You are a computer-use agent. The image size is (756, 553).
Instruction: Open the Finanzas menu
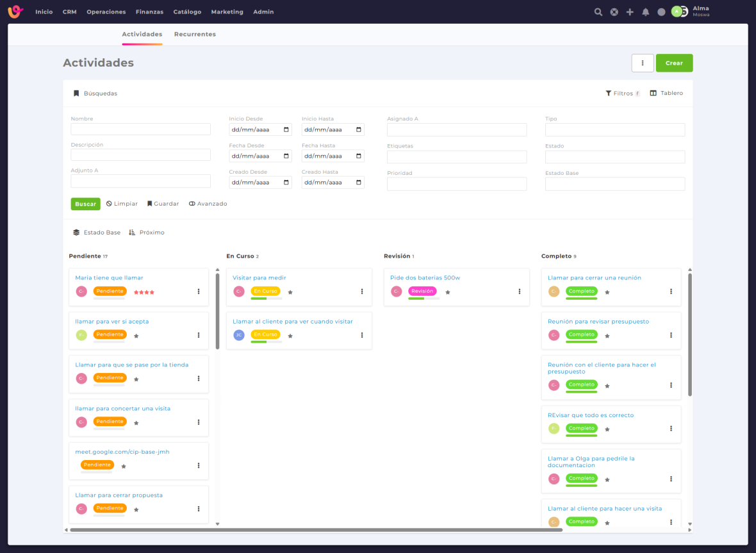tap(149, 12)
